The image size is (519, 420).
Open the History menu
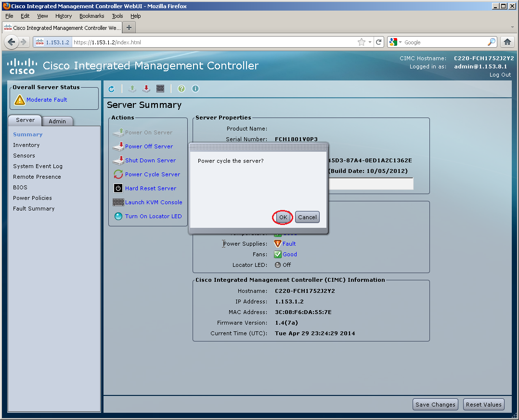coord(64,16)
